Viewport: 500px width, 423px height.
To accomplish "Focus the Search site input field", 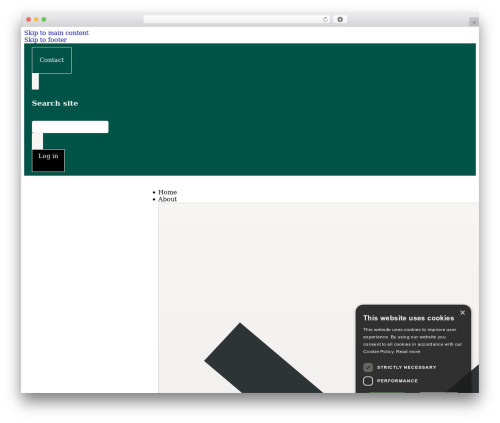I will (x=70, y=127).
